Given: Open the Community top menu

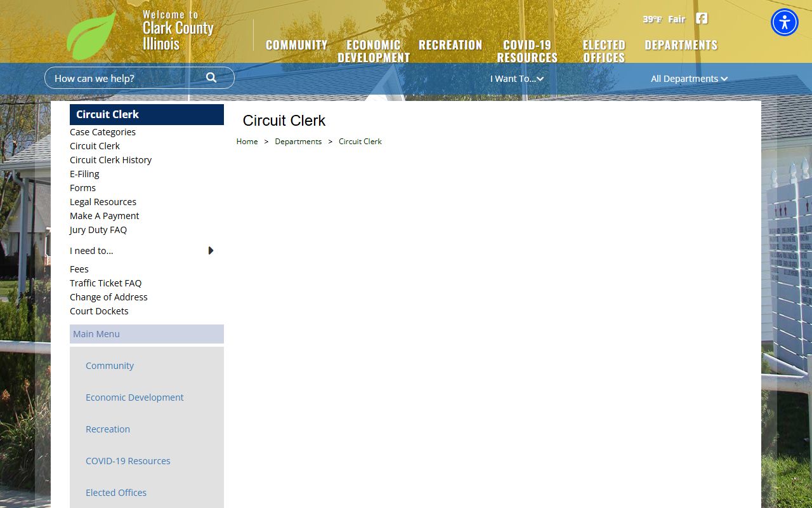Looking at the screenshot, I should [296, 45].
